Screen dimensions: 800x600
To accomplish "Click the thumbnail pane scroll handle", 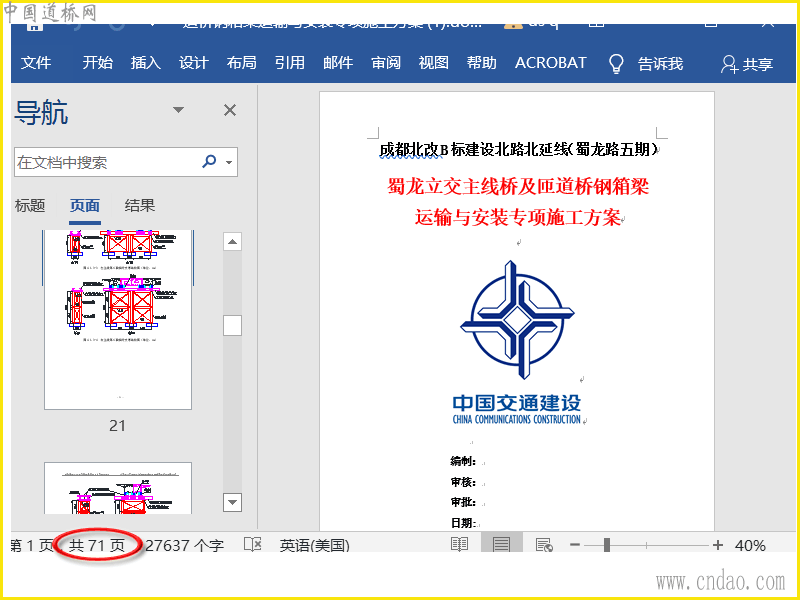I will tap(232, 326).
